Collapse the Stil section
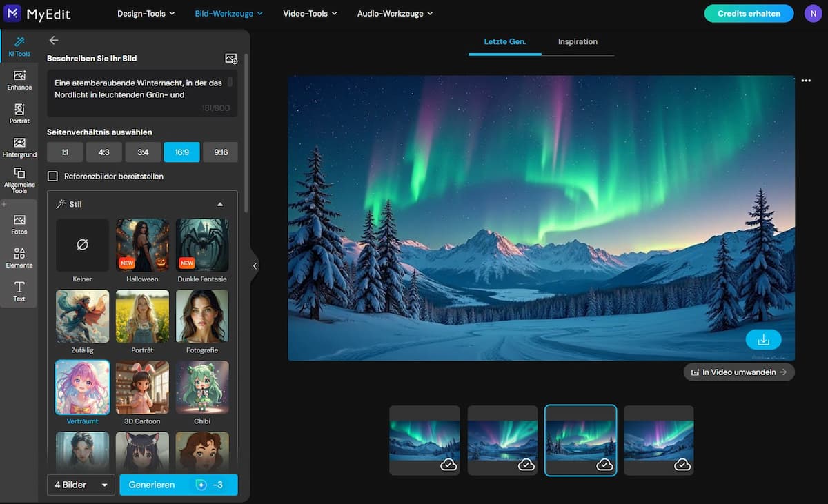Screen dimensions: 828x504 (x=220, y=204)
